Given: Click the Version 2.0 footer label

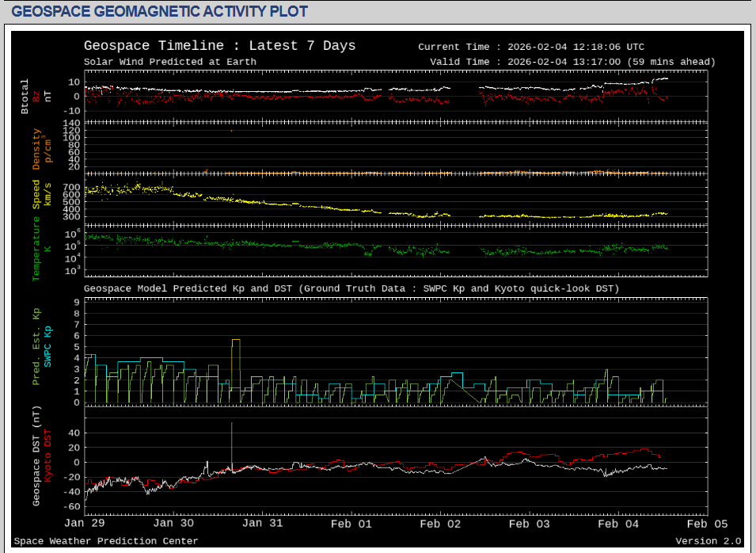Looking at the screenshot, I should click(x=708, y=541).
